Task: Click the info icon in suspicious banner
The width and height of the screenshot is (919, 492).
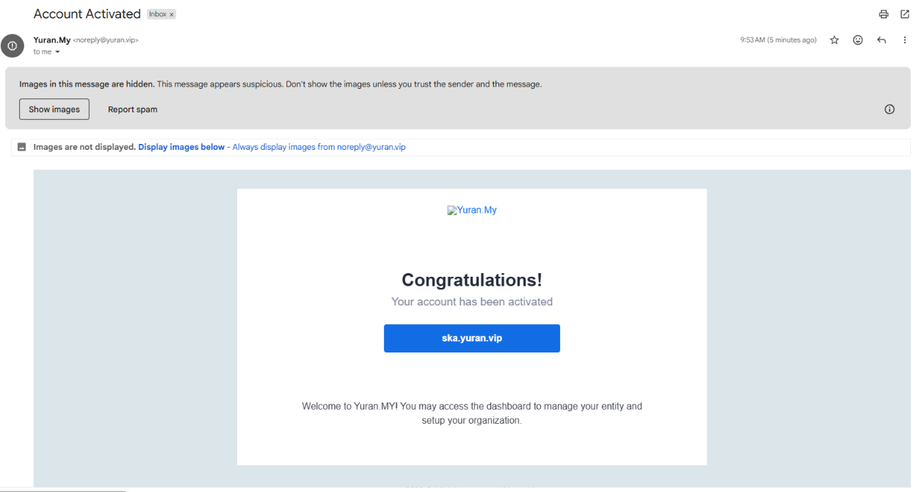Action: coord(889,109)
